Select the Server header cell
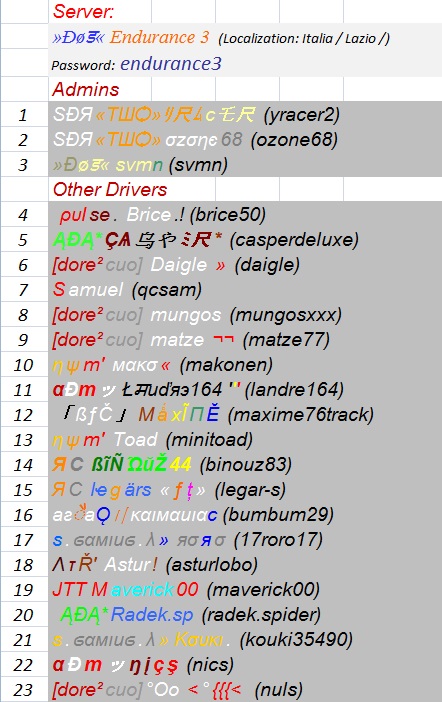Screen dimensions: 442x702 (x=99, y=11)
